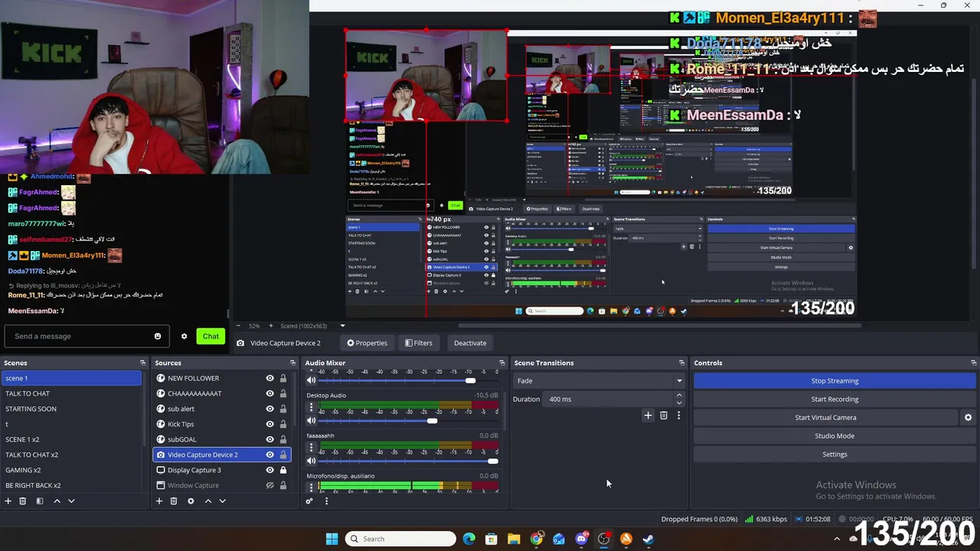Focus the Windows taskbar Search box
Image resolution: width=980 pixels, height=551 pixels.
[x=400, y=539]
